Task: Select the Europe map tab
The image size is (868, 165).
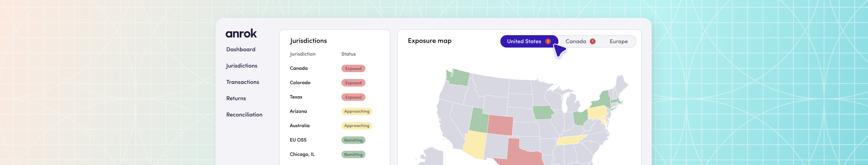Action: [619, 41]
